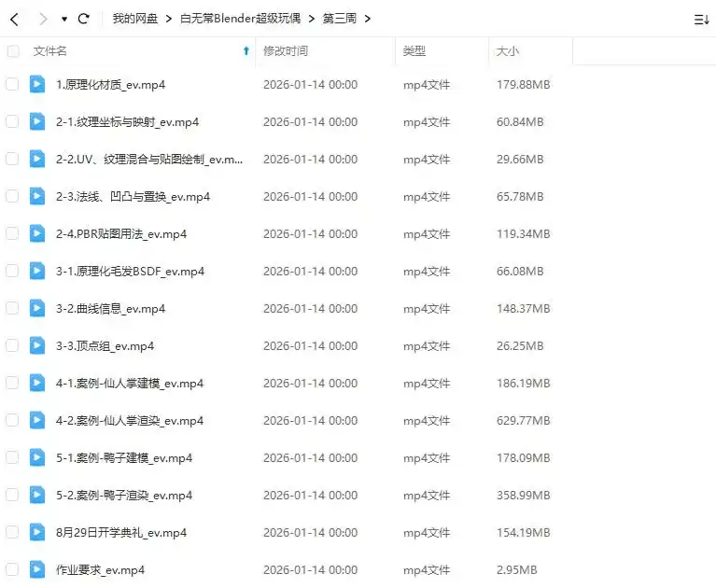Image resolution: width=716 pixels, height=588 pixels.
Task: Click video icon of 3-1.原理化毛发BSDF_ev.mp4
Action: click(x=37, y=272)
